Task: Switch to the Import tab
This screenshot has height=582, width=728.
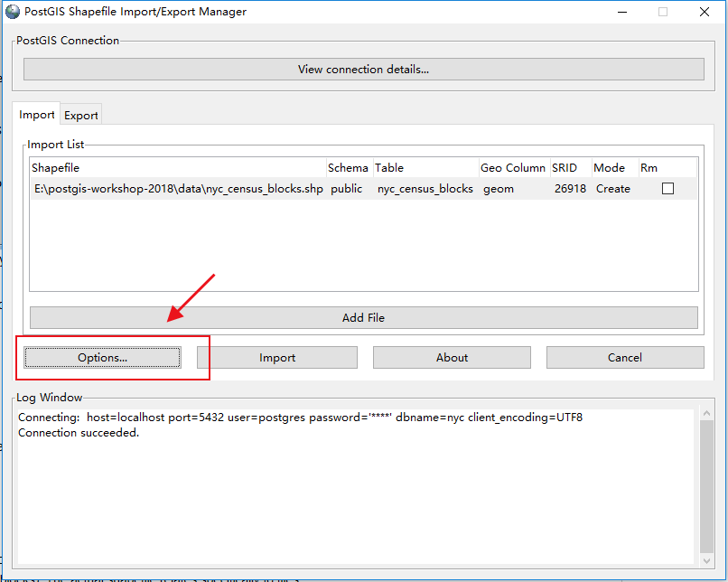Action: point(37,114)
